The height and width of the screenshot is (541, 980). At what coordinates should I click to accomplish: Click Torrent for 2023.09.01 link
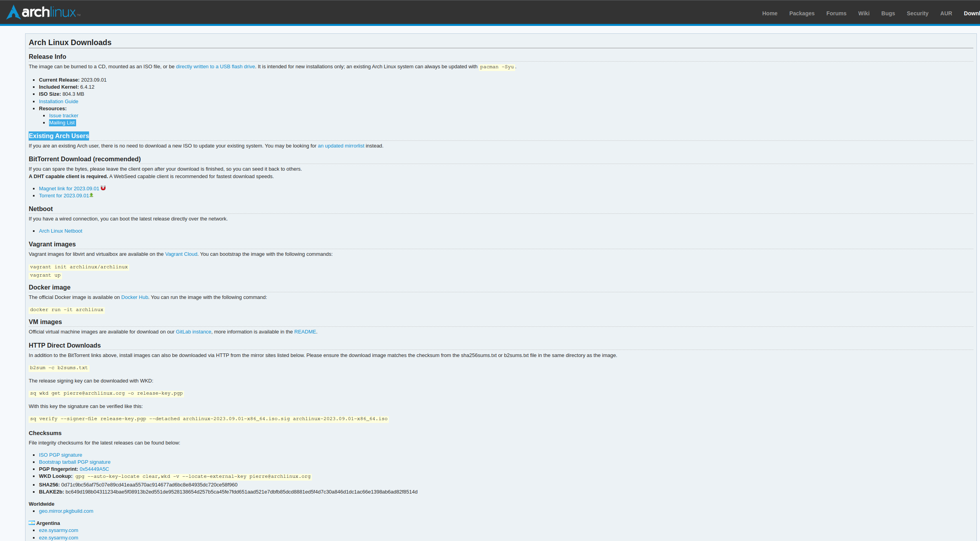click(64, 196)
